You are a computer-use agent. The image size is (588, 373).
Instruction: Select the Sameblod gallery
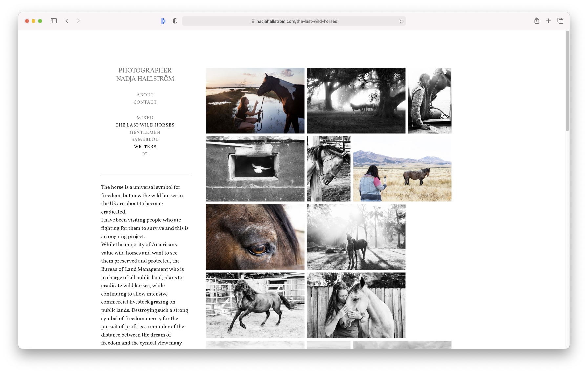[145, 139]
